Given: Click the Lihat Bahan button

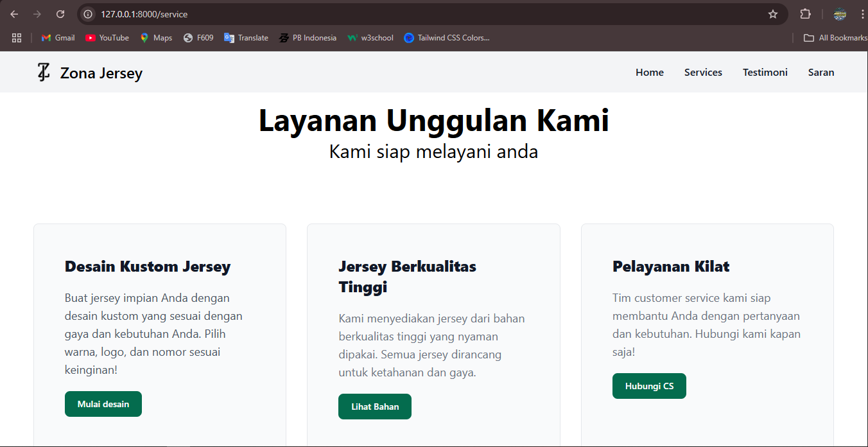Looking at the screenshot, I should click(375, 407).
